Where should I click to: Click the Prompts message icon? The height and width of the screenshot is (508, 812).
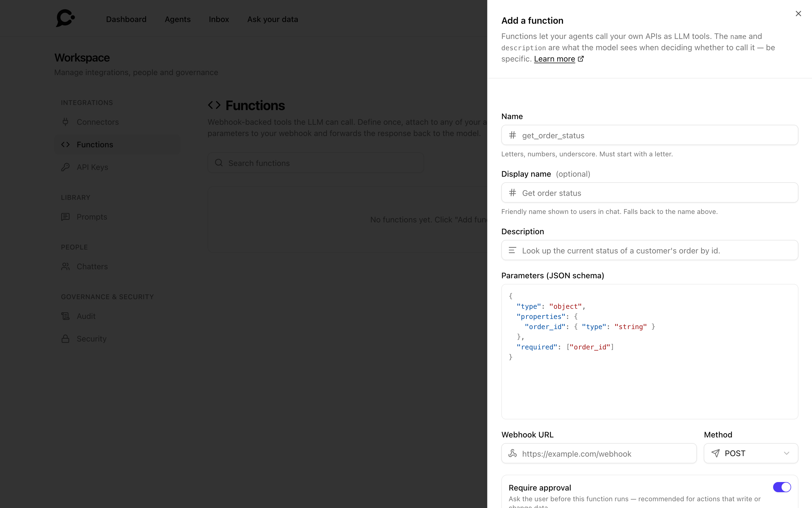point(65,217)
